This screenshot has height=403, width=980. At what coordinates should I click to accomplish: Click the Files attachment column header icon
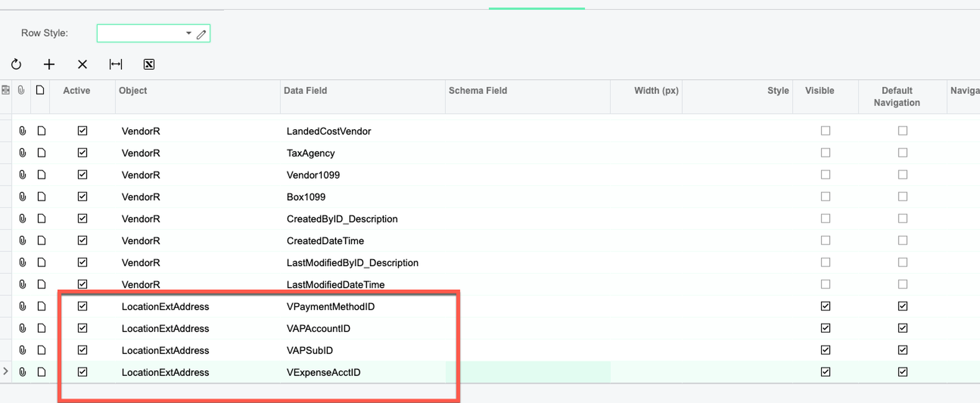click(21, 90)
